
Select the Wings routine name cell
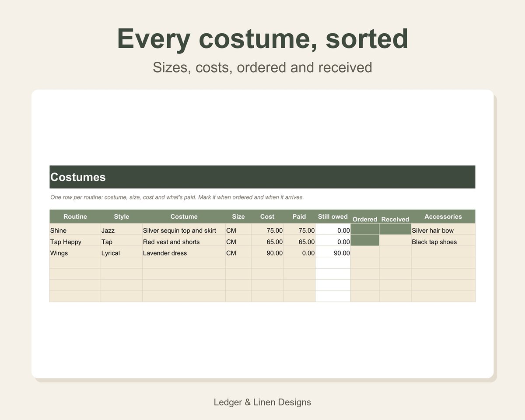[x=75, y=252]
